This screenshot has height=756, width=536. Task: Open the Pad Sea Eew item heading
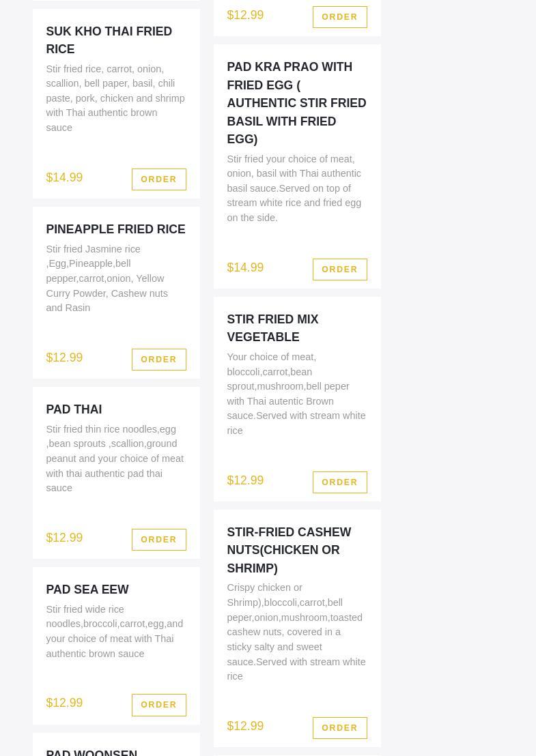coord(87,590)
